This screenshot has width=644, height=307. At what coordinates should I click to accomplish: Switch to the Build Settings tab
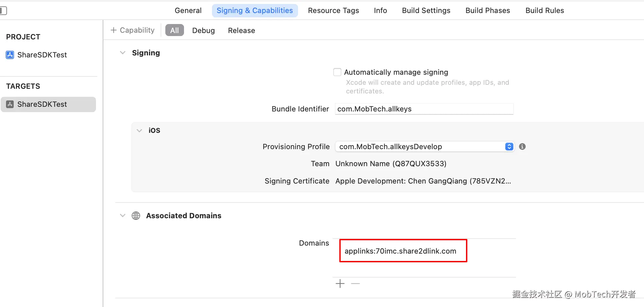click(426, 11)
